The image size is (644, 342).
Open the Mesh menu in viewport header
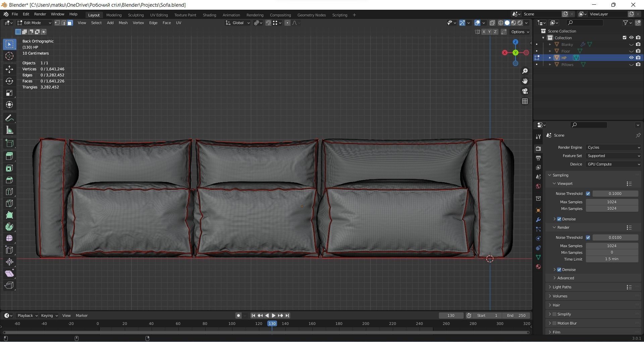pos(123,23)
